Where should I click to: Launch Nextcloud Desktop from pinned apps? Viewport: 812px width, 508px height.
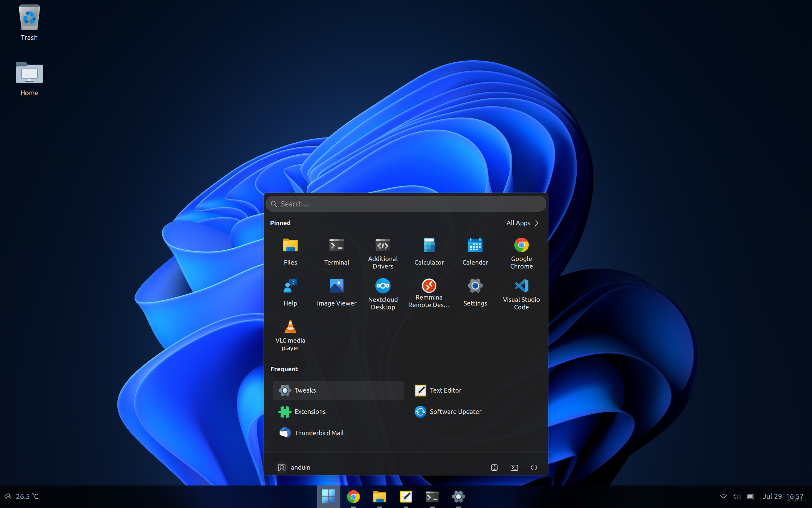(x=383, y=293)
